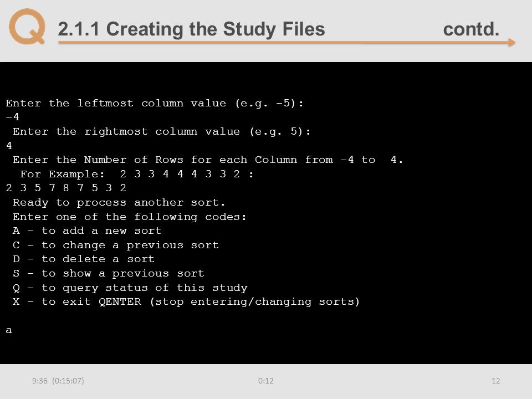Click 'S - to show a previous sort' option
The image size is (532, 399).
pos(109,273)
